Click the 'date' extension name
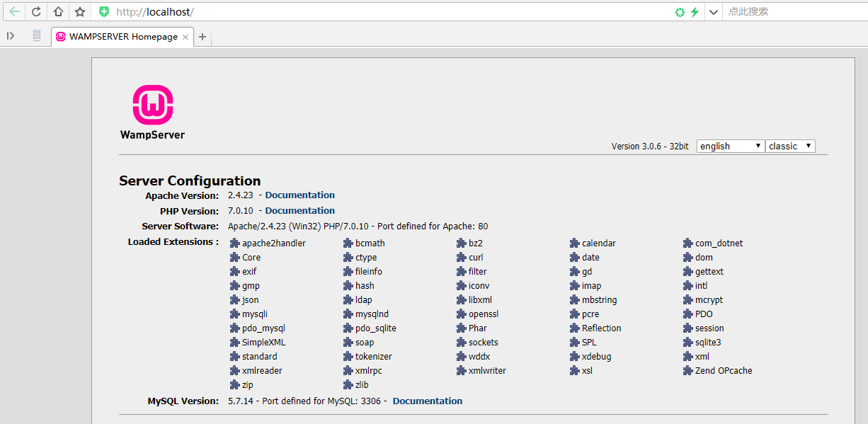Image resolution: width=868 pixels, height=424 pixels. click(x=590, y=258)
